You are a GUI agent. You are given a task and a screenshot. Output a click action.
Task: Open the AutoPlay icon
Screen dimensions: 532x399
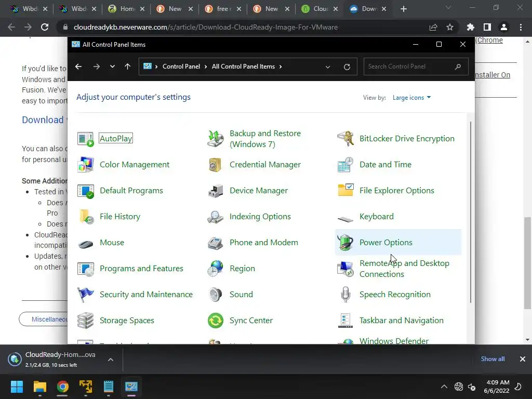click(x=86, y=139)
